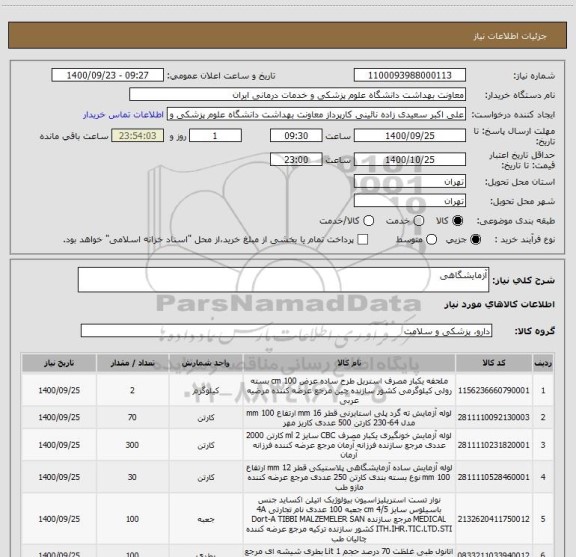
Task: Click the جزئیات اطلاعات نیاز header title
Action: (510, 36)
